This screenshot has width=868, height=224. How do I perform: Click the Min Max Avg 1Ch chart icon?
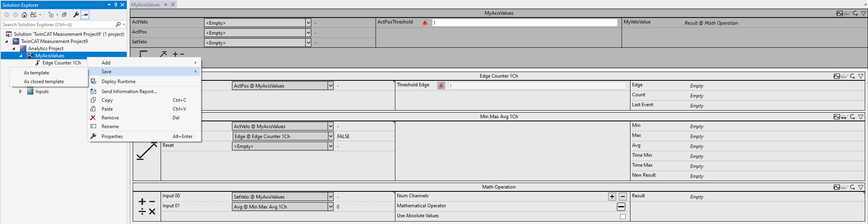click(837, 117)
